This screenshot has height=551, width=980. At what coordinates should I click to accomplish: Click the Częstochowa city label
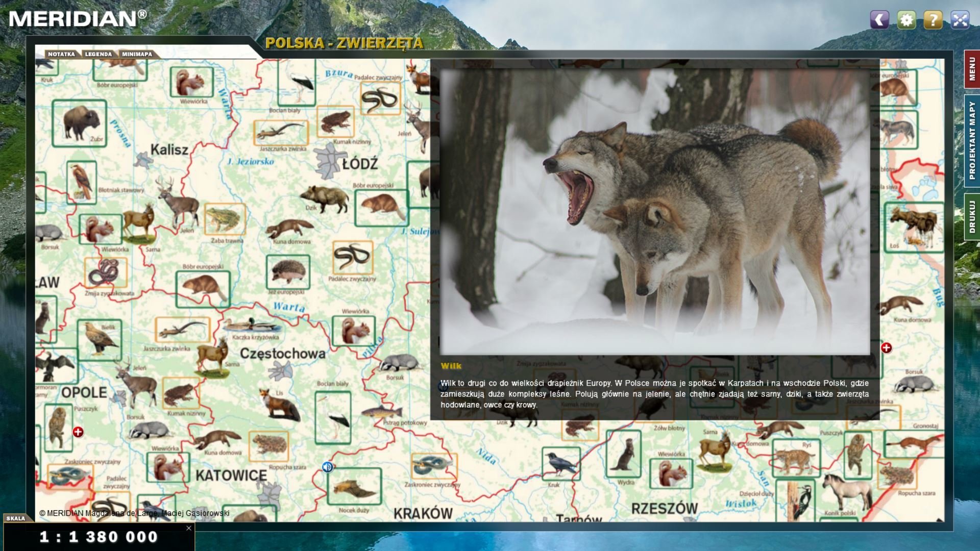pos(283,353)
